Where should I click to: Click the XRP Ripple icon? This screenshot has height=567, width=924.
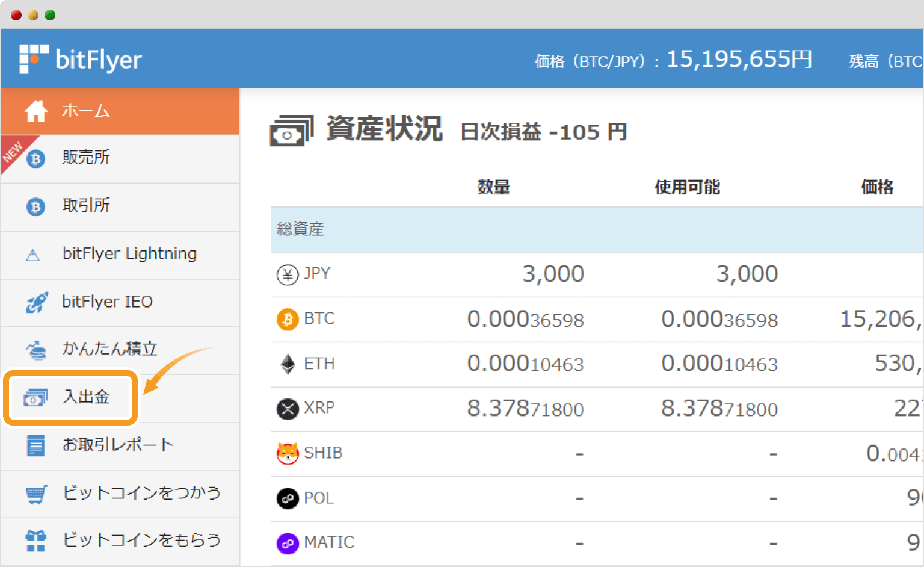click(287, 409)
